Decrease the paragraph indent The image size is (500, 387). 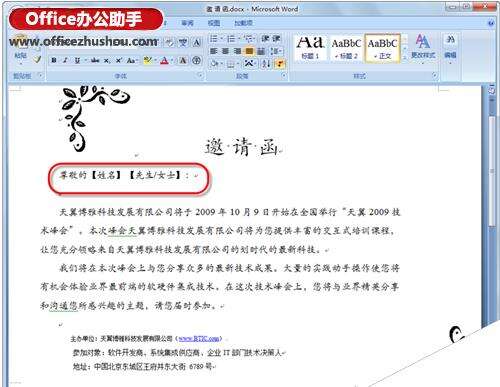click(265, 39)
